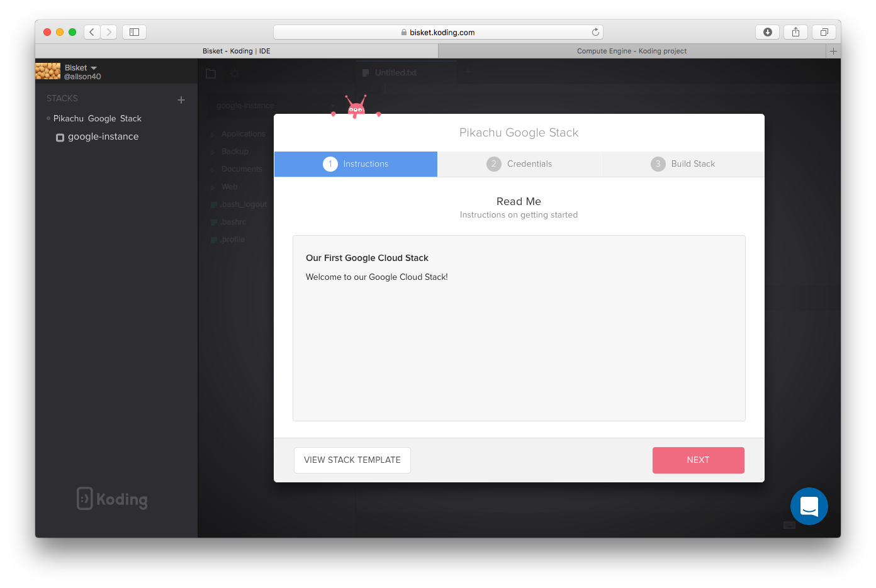Image resolution: width=876 pixels, height=588 pixels.
Task: Expand the Web folder in file tree
Action: tap(213, 187)
